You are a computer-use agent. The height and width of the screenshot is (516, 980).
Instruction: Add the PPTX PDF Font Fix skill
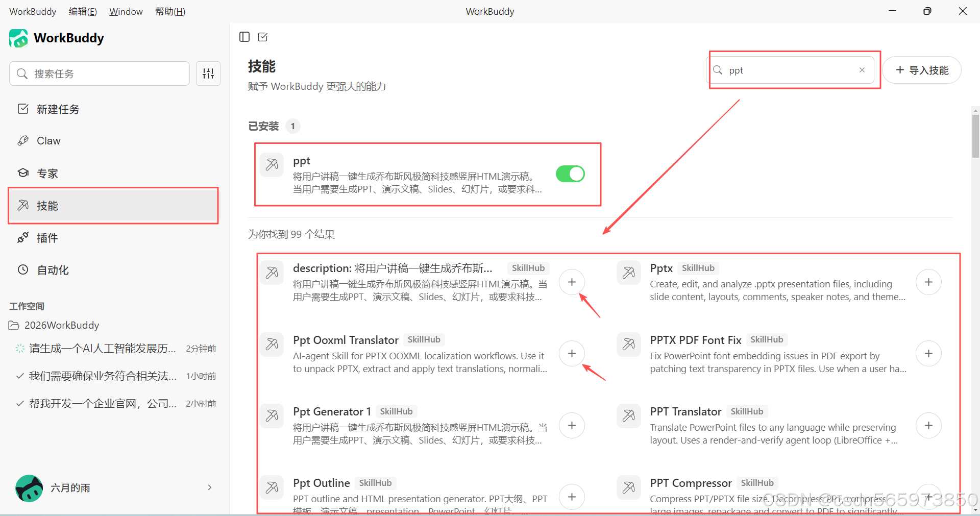(928, 354)
